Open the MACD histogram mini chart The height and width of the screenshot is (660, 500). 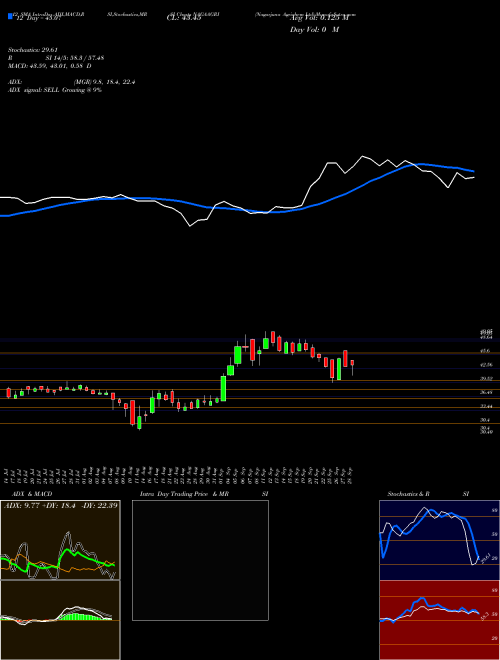tap(60, 620)
